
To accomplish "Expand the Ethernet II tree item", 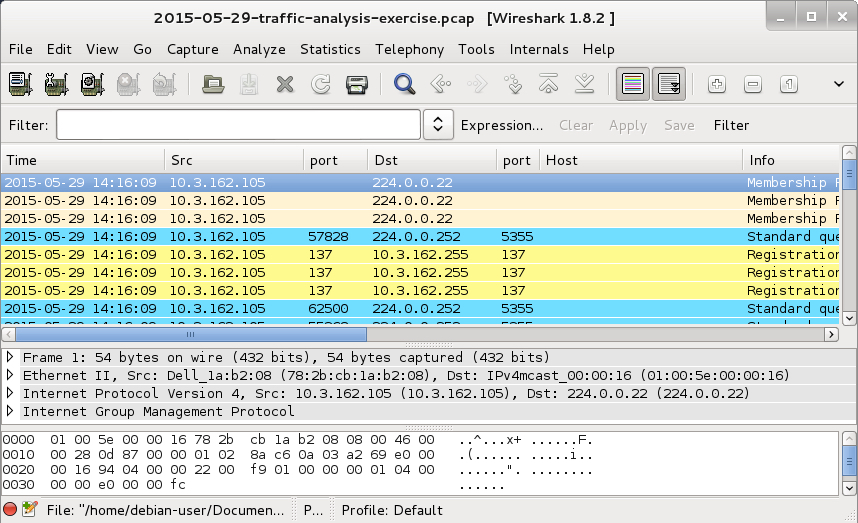I will (9, 375).
